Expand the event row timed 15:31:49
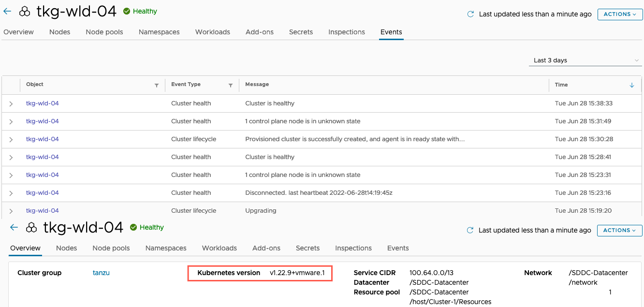 coord(11,121)
